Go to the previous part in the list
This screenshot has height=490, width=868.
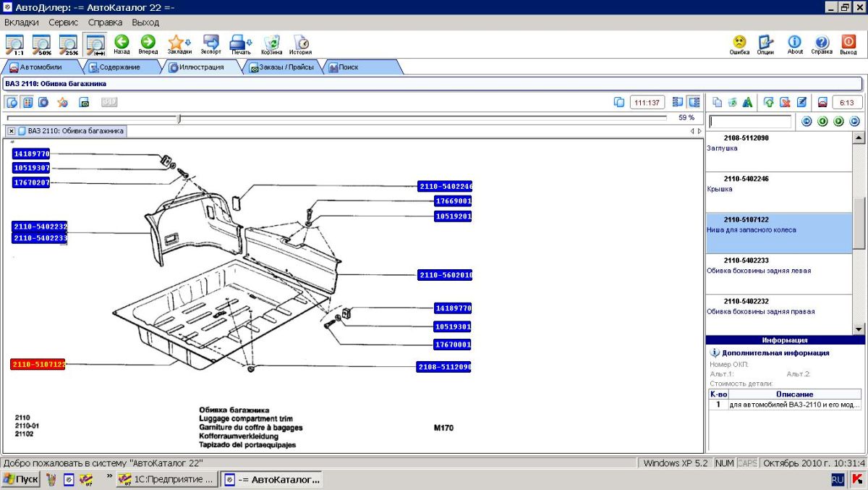tap(823, 122)
